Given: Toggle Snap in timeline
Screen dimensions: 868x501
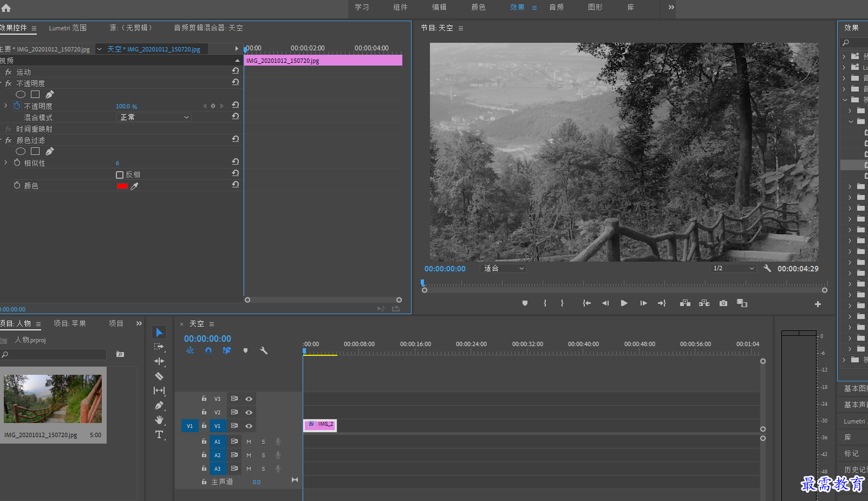Looking at the screenshot, I should click(x=208, y=350).
